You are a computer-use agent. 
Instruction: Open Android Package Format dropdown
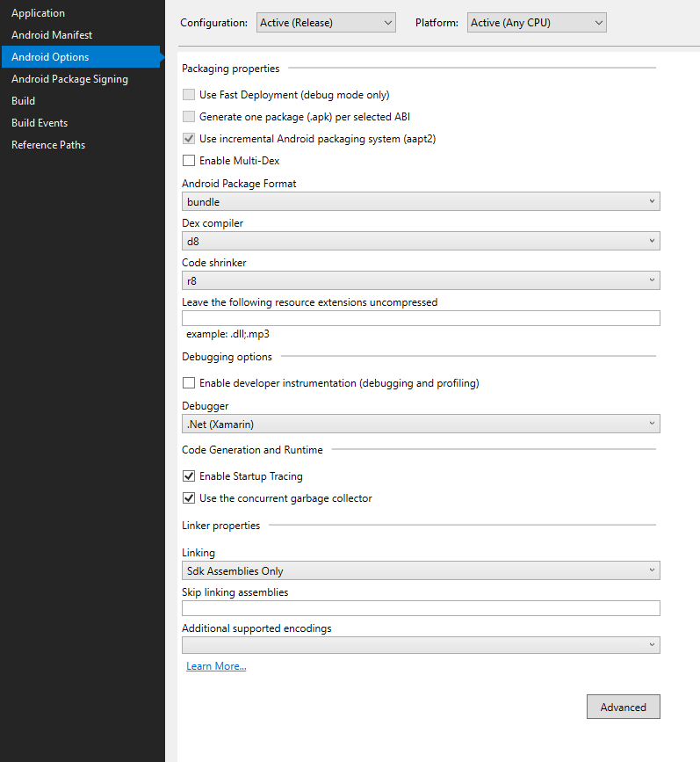coord(421,202)
